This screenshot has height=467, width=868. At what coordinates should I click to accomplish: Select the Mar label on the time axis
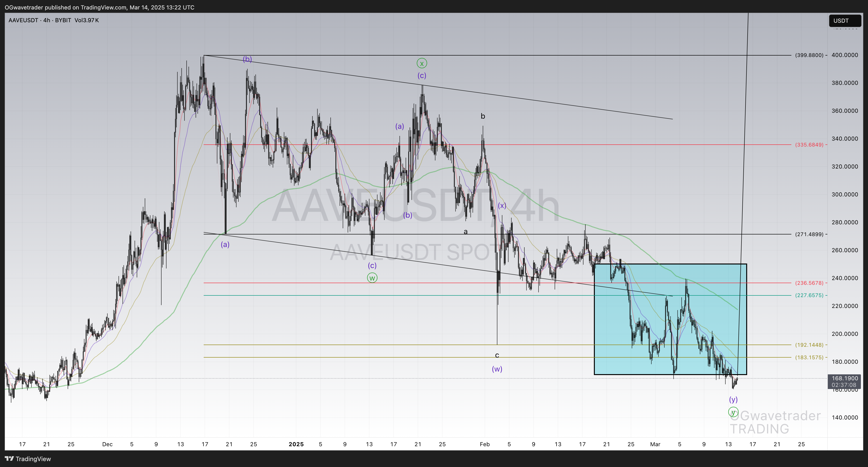pyautogui.click(x=655, y=444)
